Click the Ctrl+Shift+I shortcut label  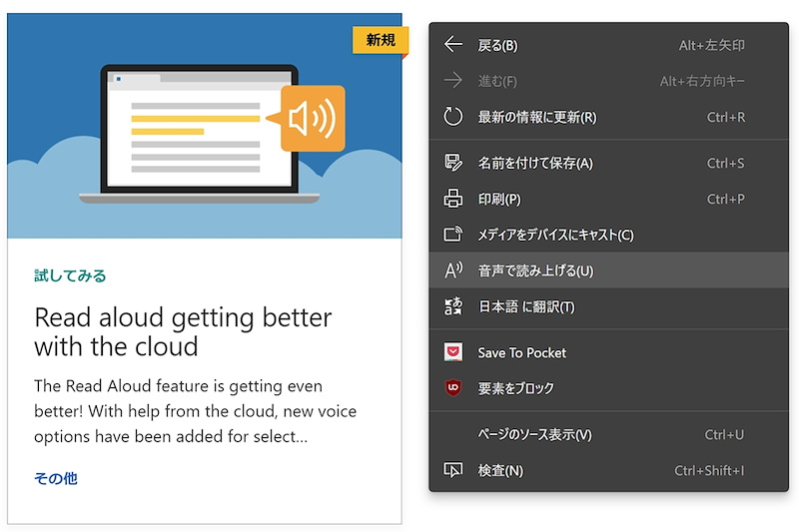pos(709,470)
